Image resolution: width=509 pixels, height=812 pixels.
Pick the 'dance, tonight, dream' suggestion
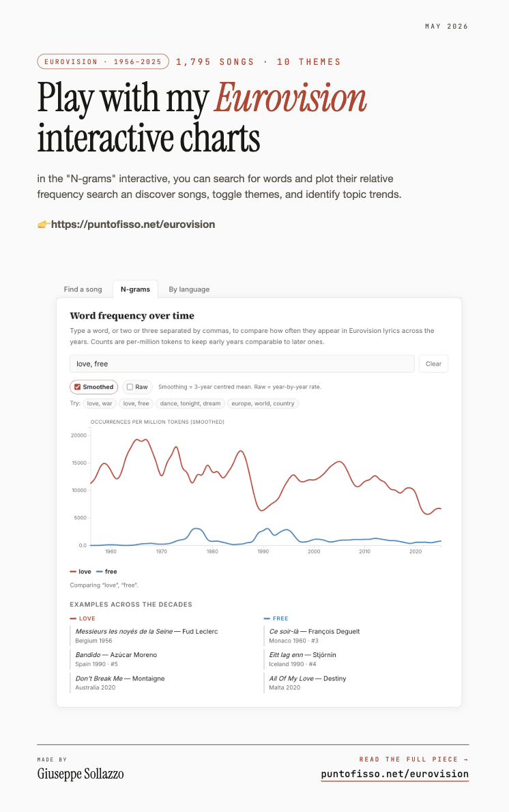pos(190,403)
